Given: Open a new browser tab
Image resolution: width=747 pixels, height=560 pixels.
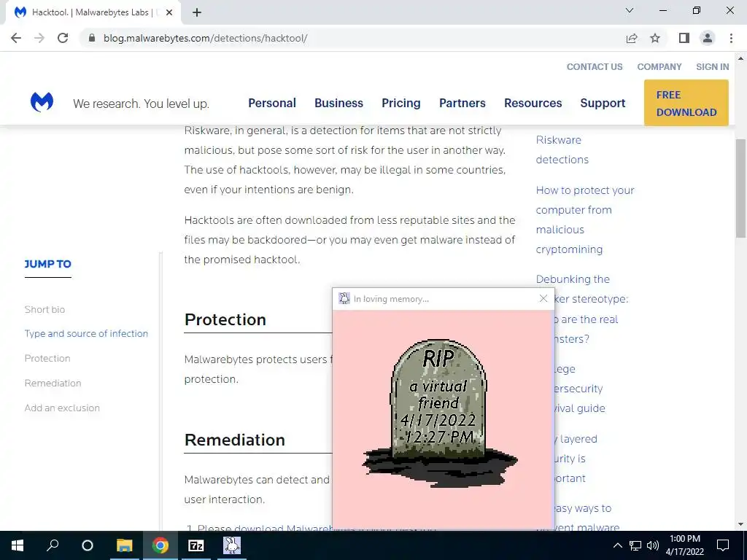Looking at the screenshot, I should (197, 13).
